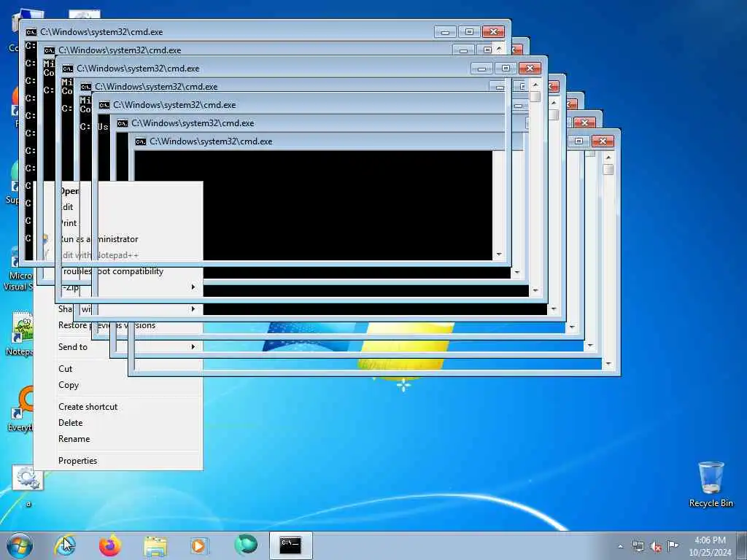Screen dimensions: 747x560
Task: Open Windows Explorer folder icon in taskbar
Action: pos(155,546)
